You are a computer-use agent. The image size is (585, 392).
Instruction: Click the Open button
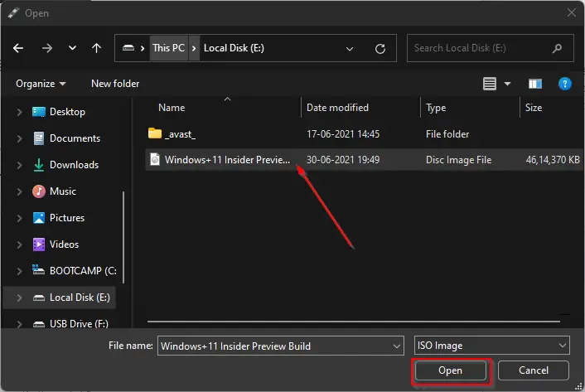[450, 370]
